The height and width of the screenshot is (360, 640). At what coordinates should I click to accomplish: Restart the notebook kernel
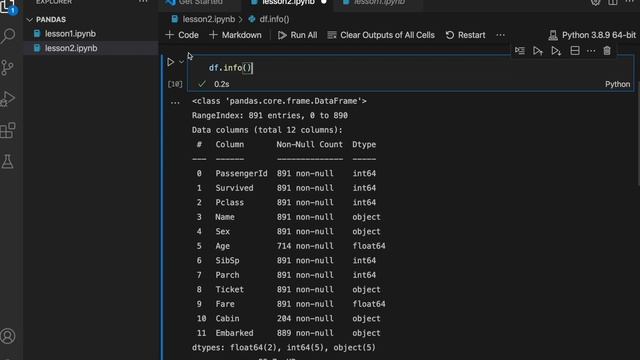pyautogui.click(x=465, y=35)
